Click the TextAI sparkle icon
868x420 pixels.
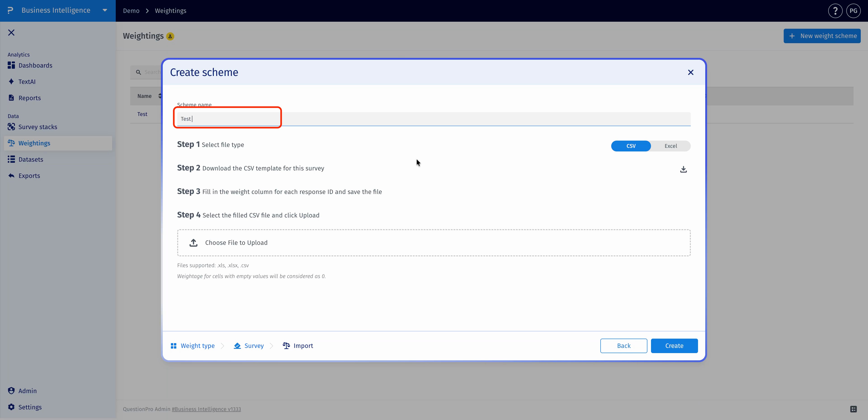[11, 82]
